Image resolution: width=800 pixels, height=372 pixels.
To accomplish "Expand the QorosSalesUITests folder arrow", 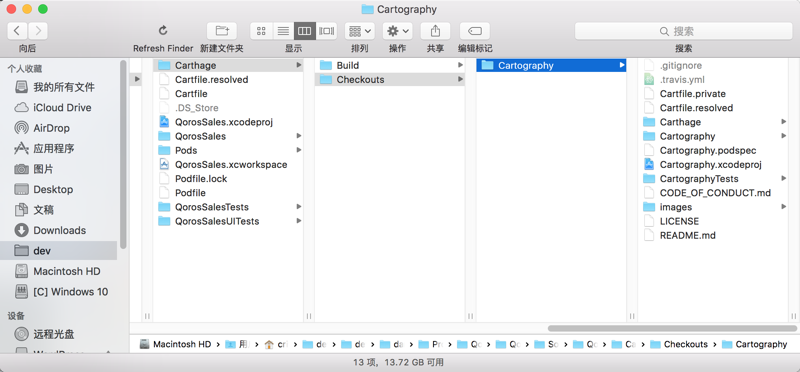I will pos(298,221).
